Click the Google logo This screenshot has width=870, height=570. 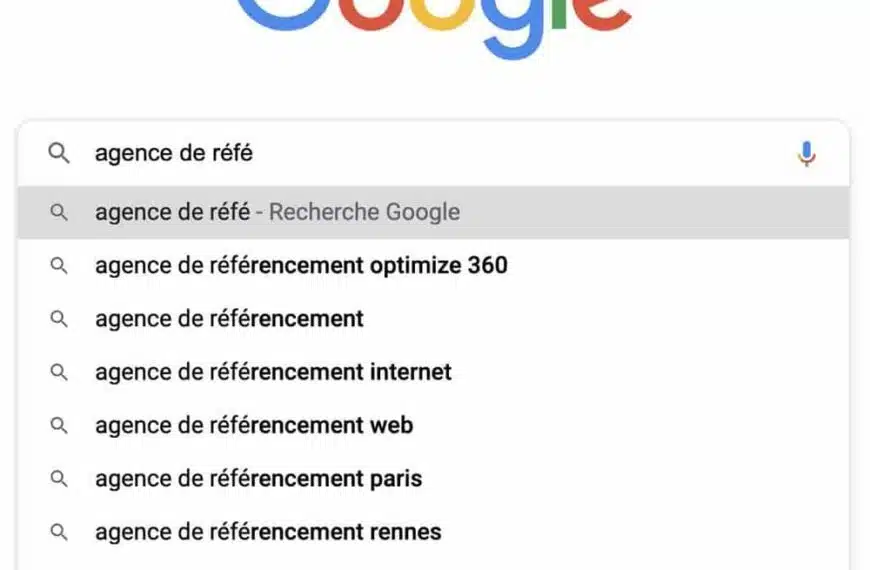coord(434,20)
